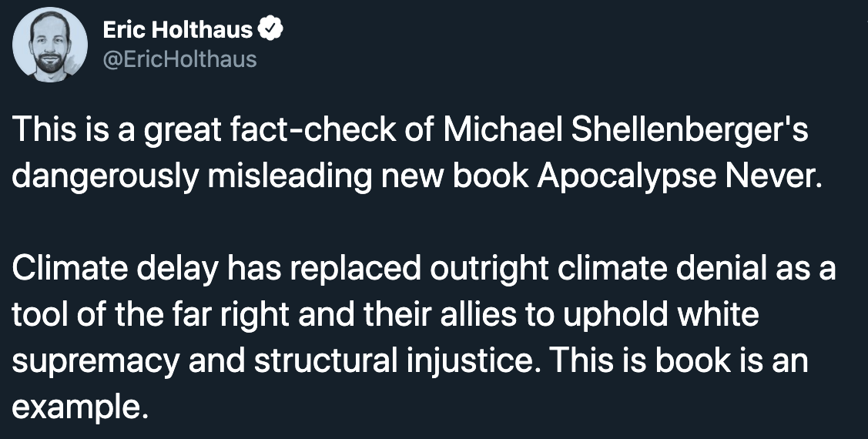This screenshot has height=439, width=868.
Task: Click the final word "example."
Action: [x=79, y=406]
